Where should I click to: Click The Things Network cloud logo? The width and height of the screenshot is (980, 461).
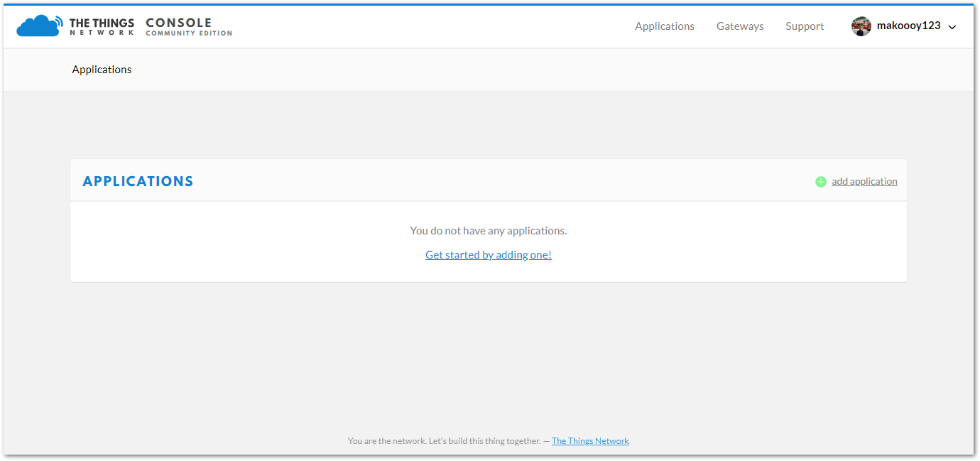click(x=40, y=26)
